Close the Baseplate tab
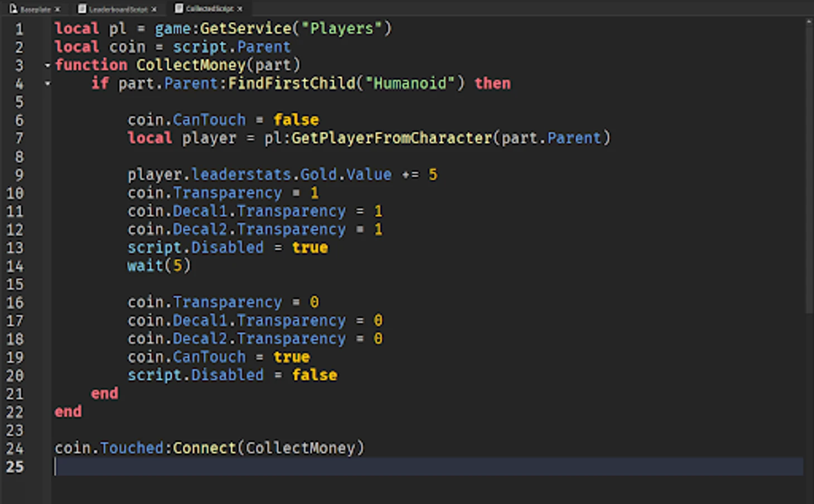Viewport: 814px width, 504px height. [x=57, y=9]
